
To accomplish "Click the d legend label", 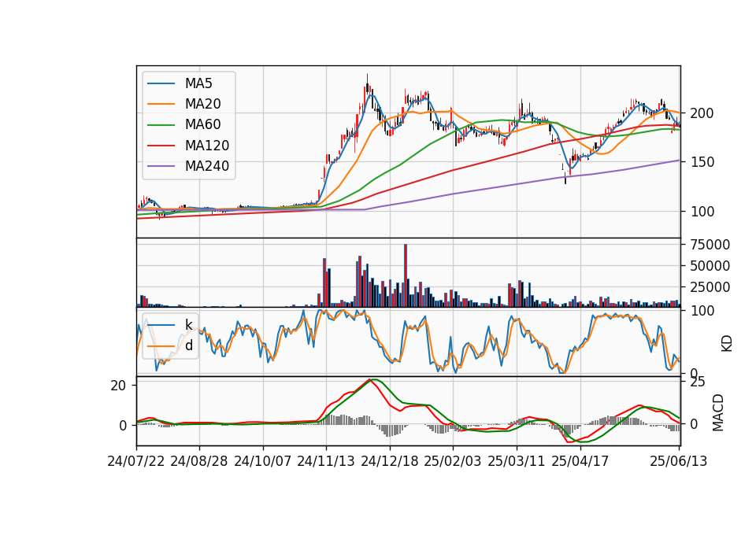I will (189, 345).
